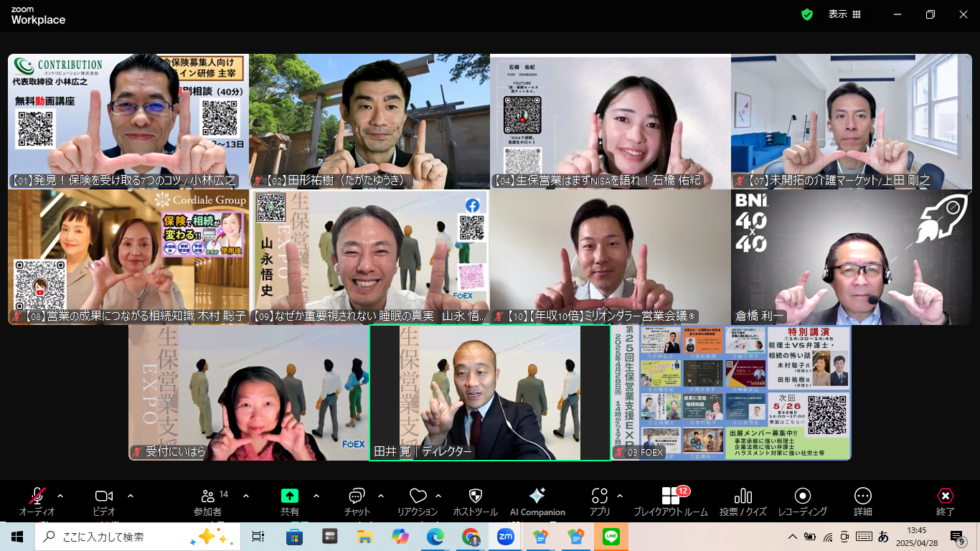Select the 倉橋 利一 video tile
980x551 pixels.
click(x=851, y=257)
